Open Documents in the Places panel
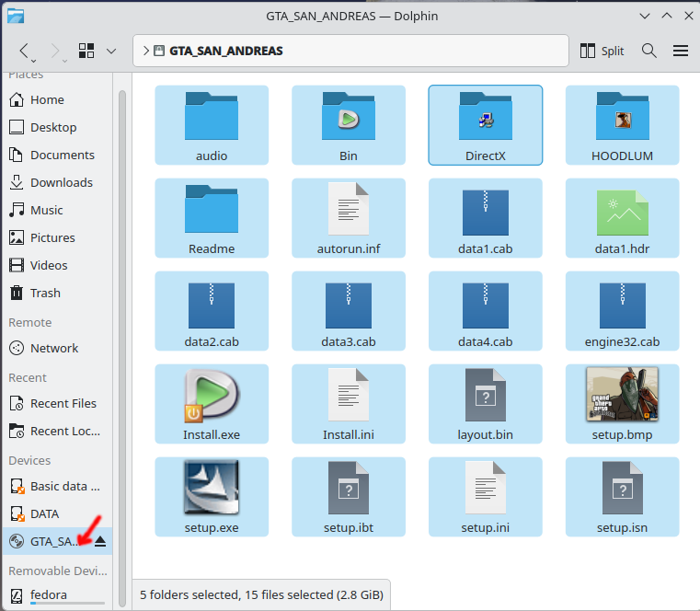 click(57, 155)
